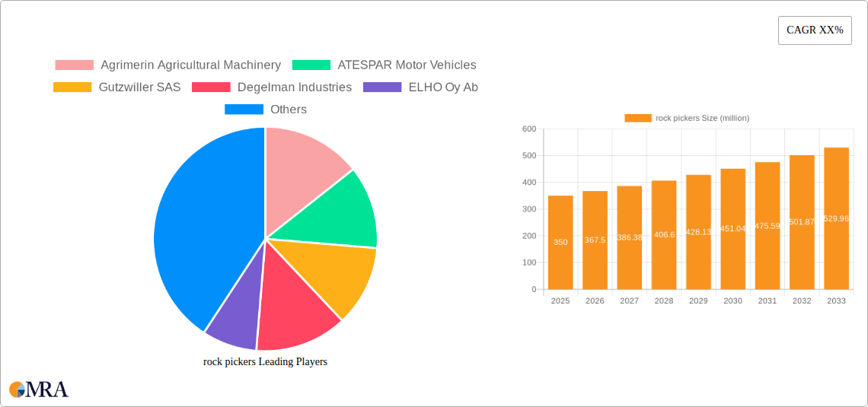This screenshot has height=407, width=868.
Task: Toggle rock pickers Size legend swatch
Action: coord(638,118)
